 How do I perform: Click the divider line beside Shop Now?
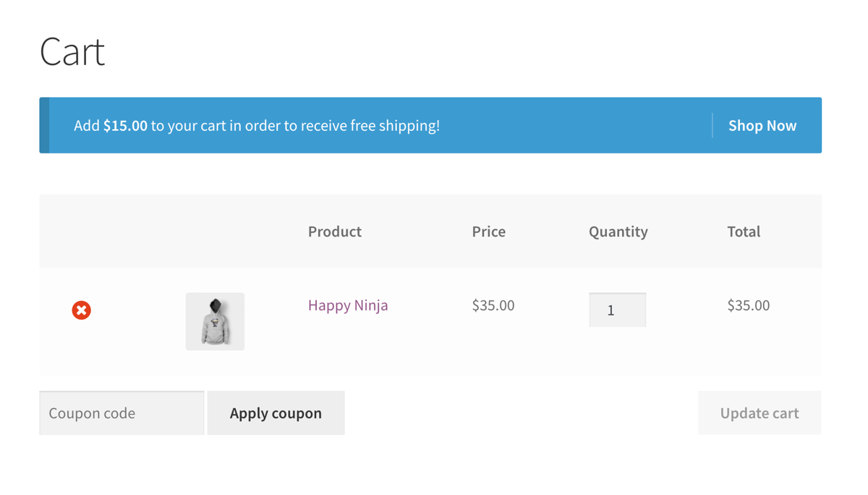click(x=712, y=126)
